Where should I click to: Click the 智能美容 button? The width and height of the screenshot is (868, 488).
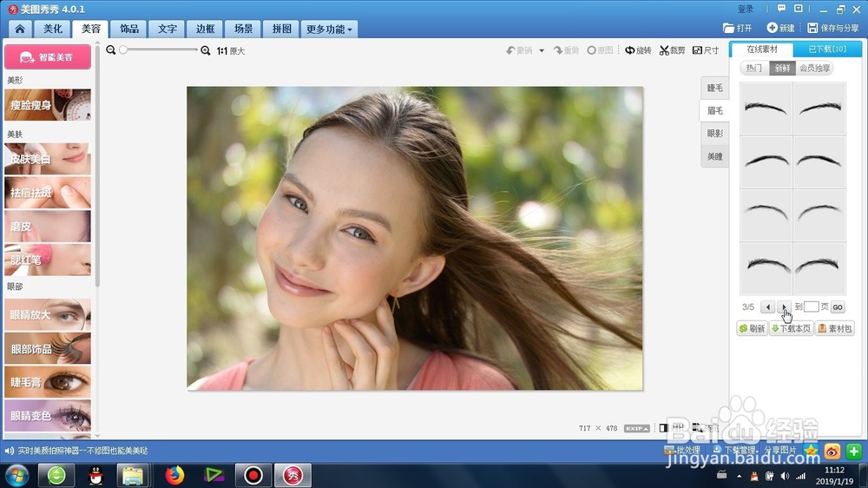[x=48, y=57]
